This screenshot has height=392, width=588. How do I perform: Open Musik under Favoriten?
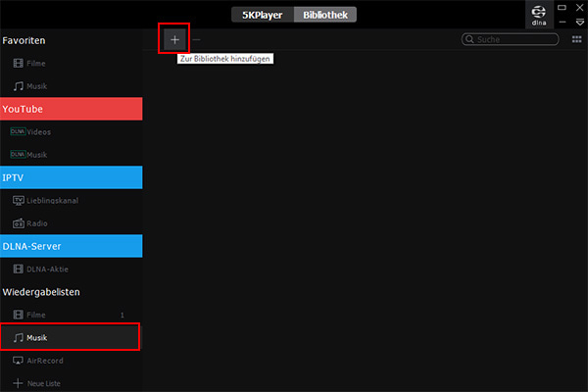[72, 86]
